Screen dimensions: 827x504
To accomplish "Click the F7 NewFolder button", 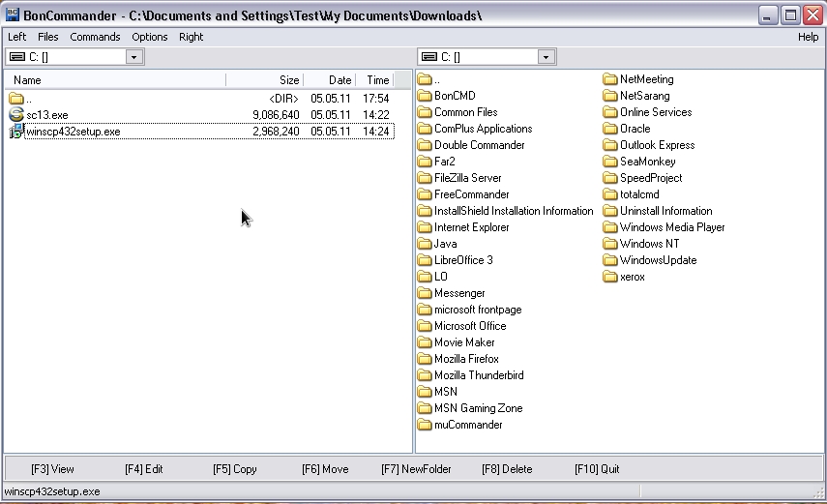I will [416, 468].
